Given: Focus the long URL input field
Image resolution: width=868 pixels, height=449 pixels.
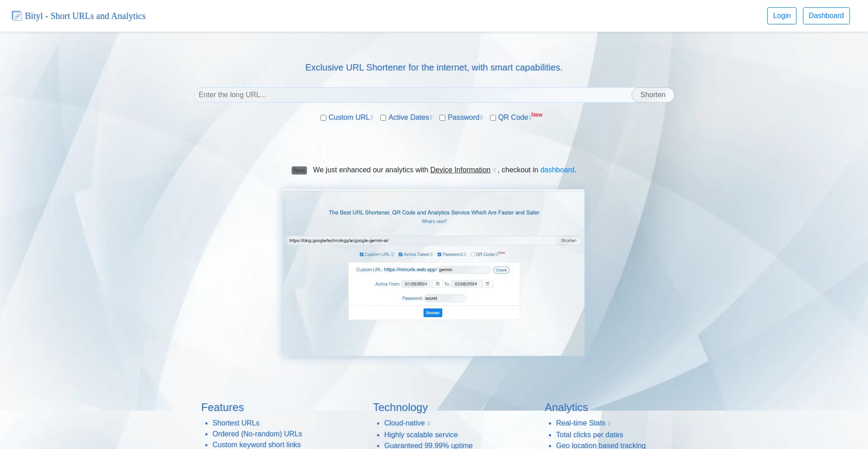Looking at the screenshot, I should 413,95.
